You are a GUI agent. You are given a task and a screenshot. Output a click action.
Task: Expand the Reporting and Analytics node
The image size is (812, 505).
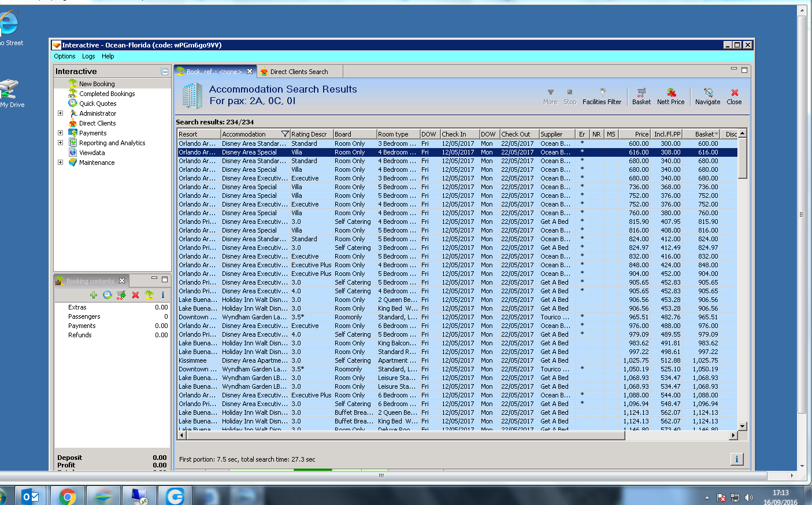(60, 143)
